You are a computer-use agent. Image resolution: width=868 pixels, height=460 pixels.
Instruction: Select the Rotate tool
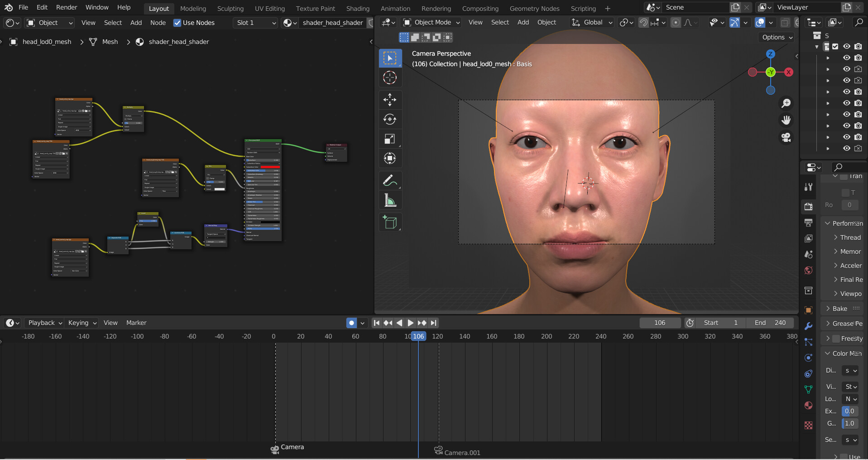click(390, 119)
